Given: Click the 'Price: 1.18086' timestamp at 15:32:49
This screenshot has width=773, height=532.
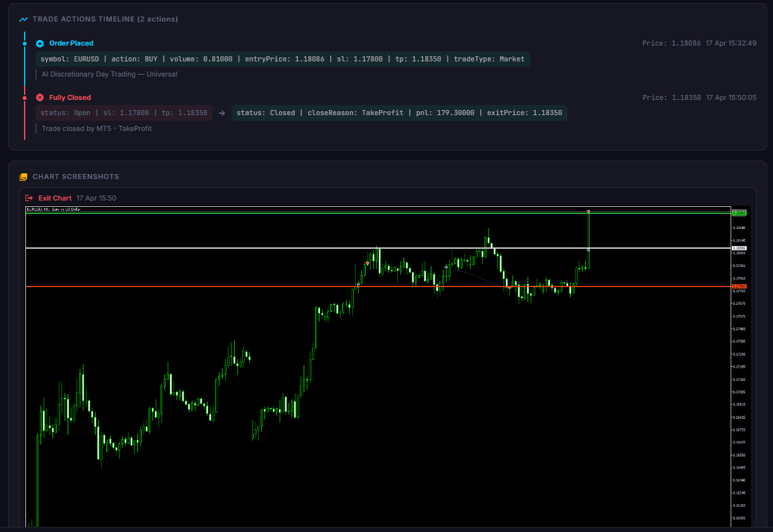Looking at the screenshot, I should click(700, 43).
